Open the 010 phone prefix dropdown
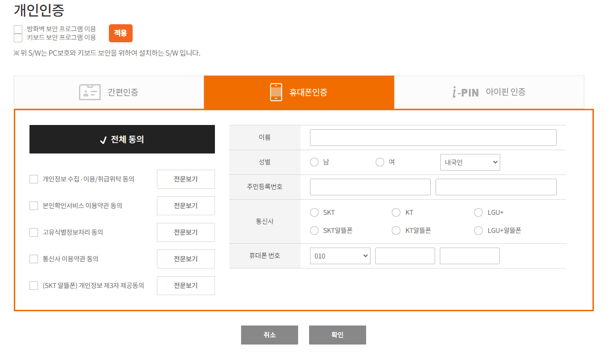This screenshot has height=364, width=611. (340, 256)
